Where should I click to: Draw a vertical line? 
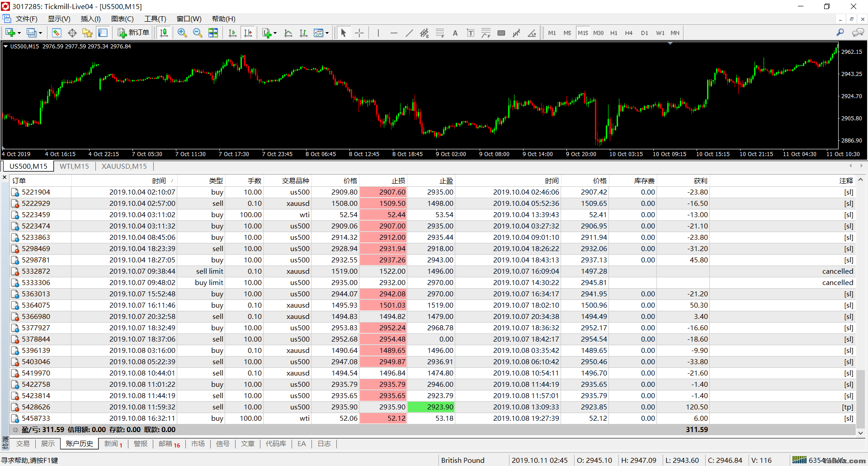click(x=378, y=33)
